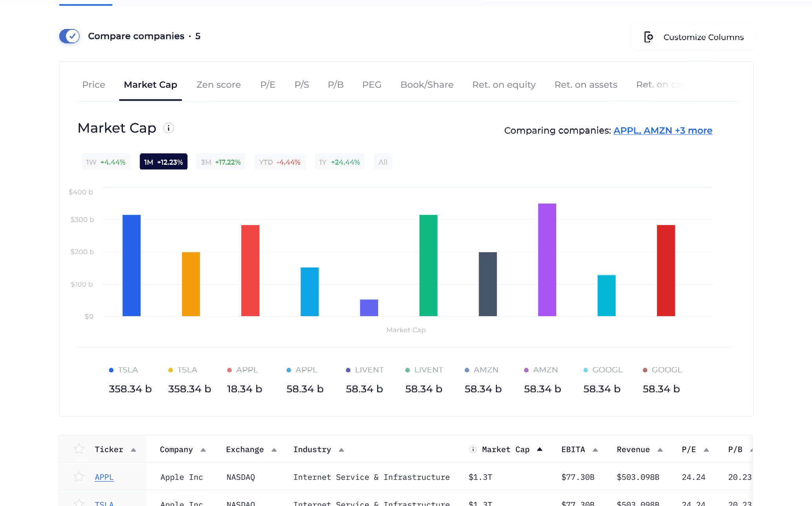The image size is (812, 506).
Task: Sort by Industry column arrow
Action: click(x=341, y=450)
